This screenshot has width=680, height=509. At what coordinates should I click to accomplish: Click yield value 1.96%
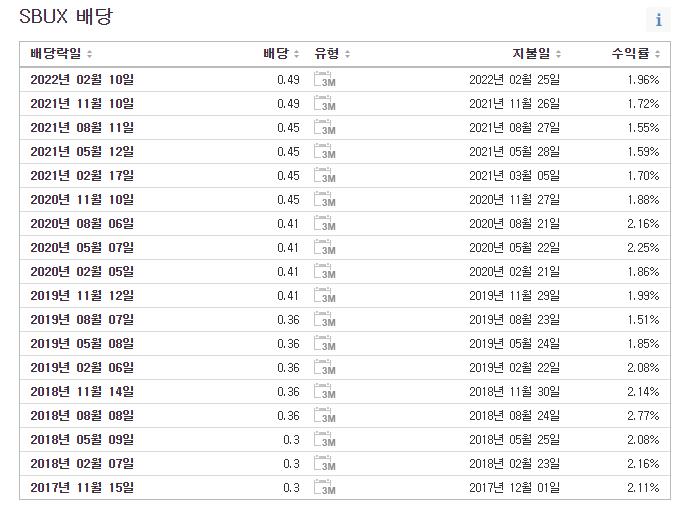[x=643, y=80]
